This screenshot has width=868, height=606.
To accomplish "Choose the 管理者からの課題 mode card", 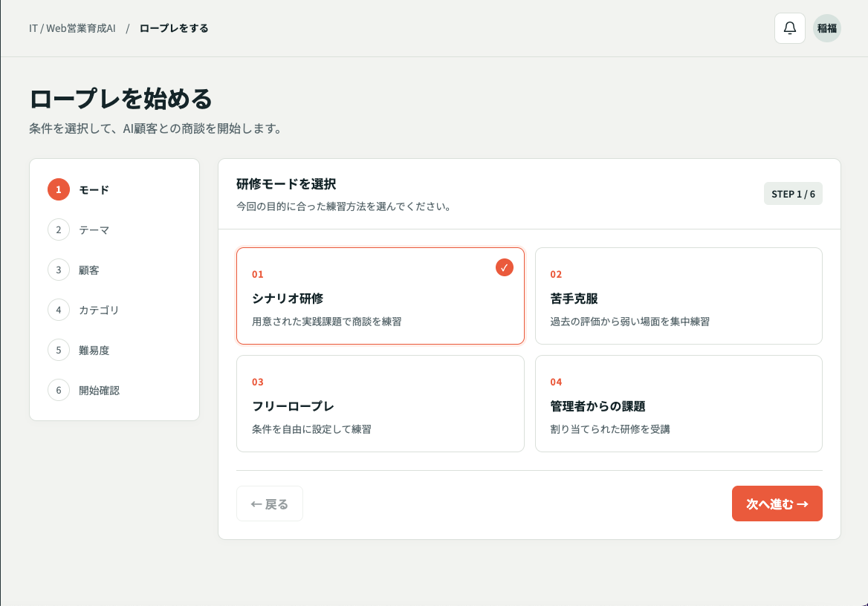I will click(678, 403).
